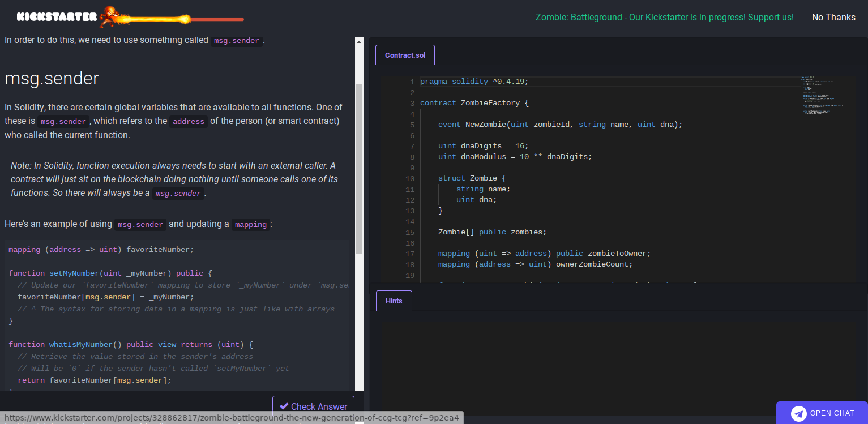The height and width of the screenshot is (424, 868).
Task: Click 'mapping (address => uint) favoriteNumber;' example
Action: tap(101, 250)
